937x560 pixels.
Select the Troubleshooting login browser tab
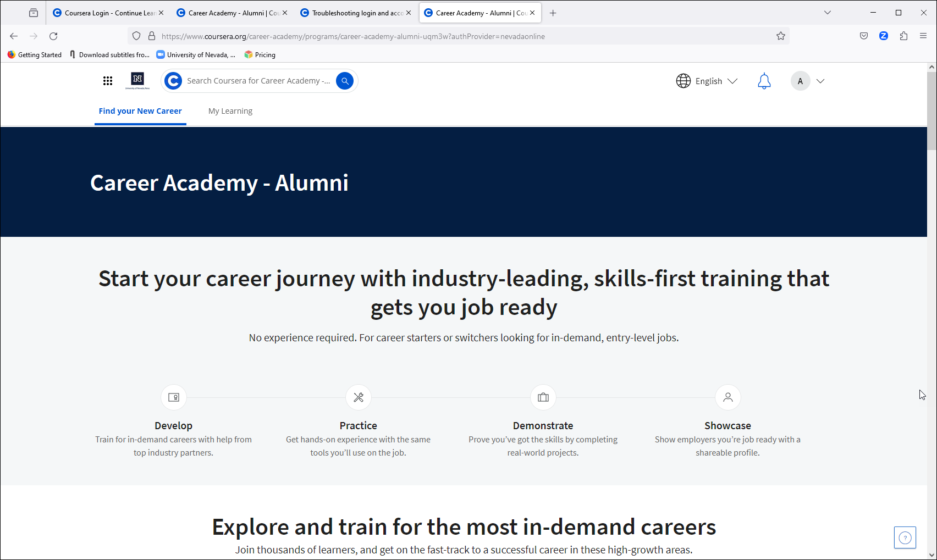[355, 12]
